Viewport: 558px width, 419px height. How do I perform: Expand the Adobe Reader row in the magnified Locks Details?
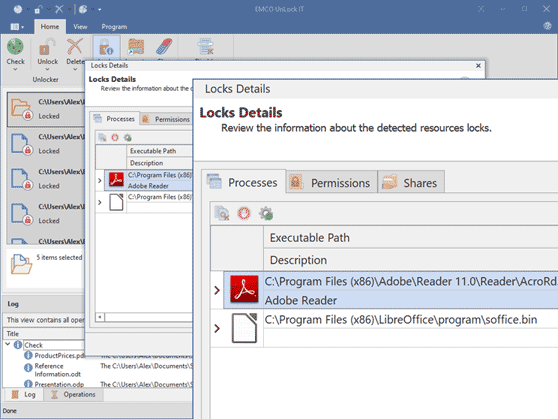(x=217, y=290)
